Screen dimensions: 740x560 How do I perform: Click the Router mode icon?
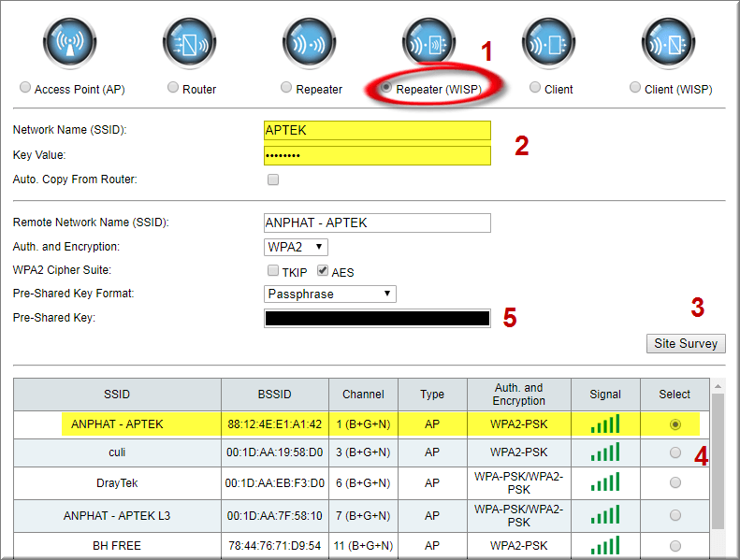189,43
